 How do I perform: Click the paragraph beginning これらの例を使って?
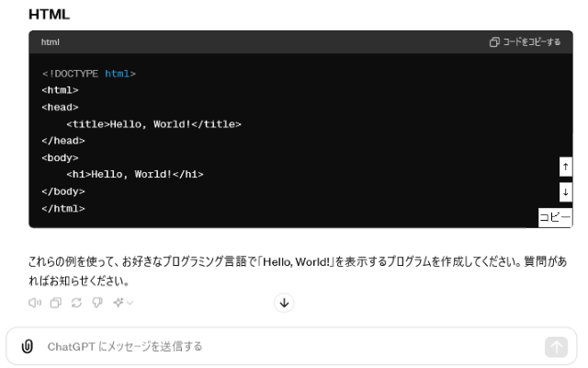click(x=298, y=271)
